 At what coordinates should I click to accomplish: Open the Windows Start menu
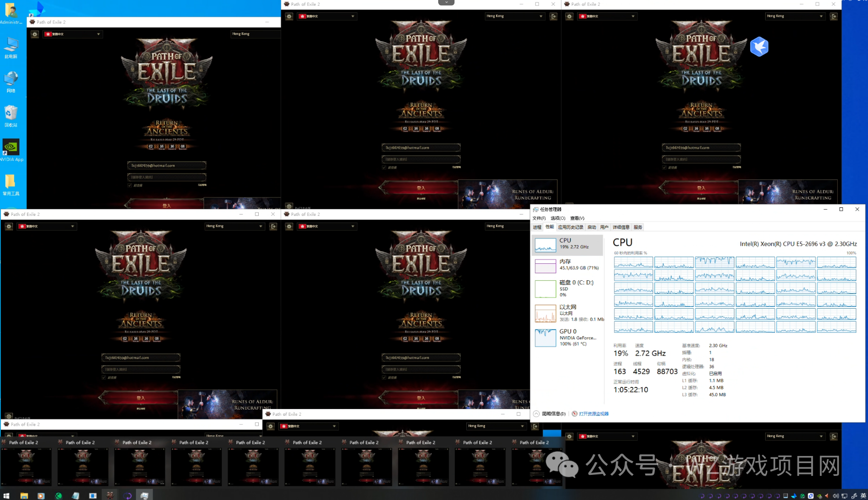(x=6, y=495)
